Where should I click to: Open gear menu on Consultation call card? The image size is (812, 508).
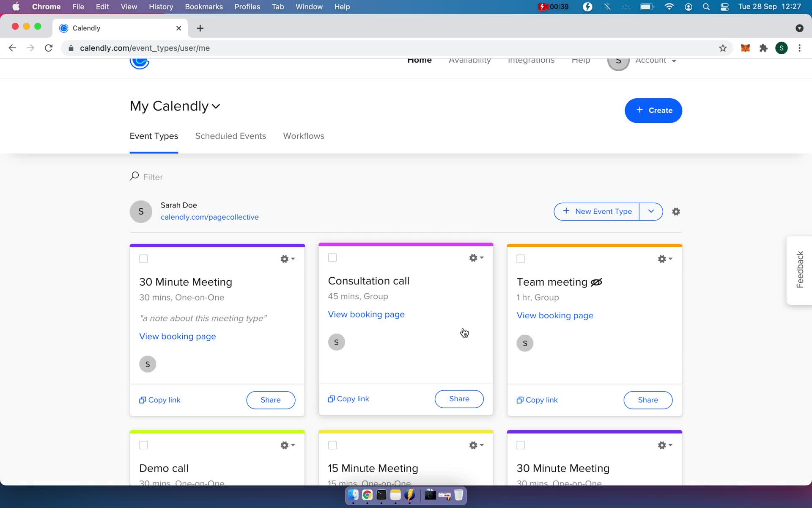click(x=476, y=258)
